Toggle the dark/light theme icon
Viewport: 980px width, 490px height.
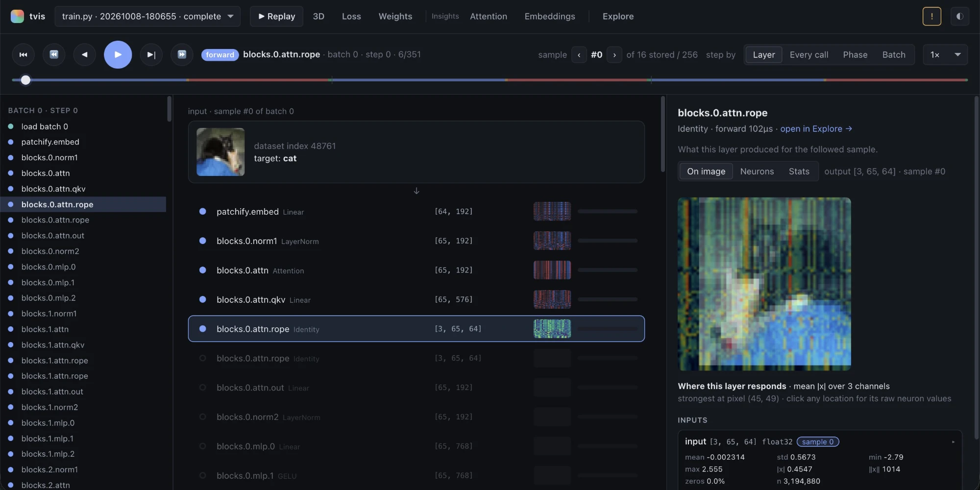click(959, 16)
